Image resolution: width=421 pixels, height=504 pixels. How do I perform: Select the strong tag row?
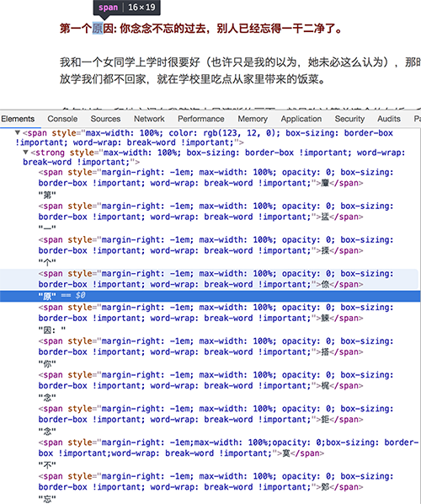pos(214,157)
